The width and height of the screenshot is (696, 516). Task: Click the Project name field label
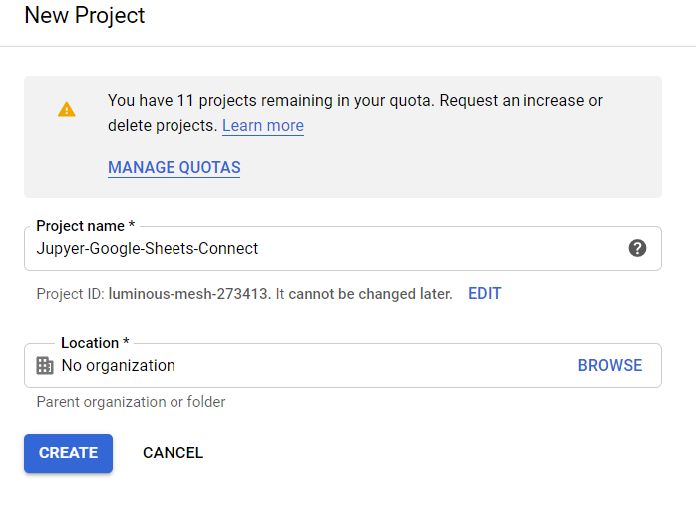pyautogui.click(x=86, y=226)
